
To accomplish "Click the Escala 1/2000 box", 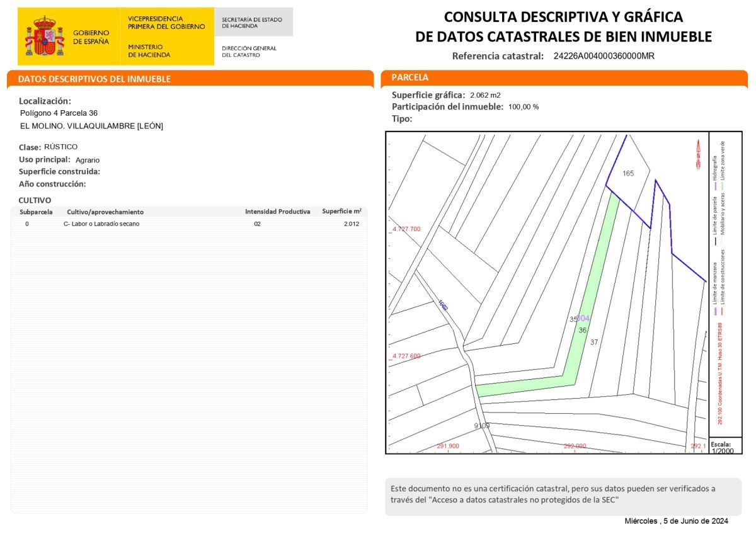I will 726,446.
